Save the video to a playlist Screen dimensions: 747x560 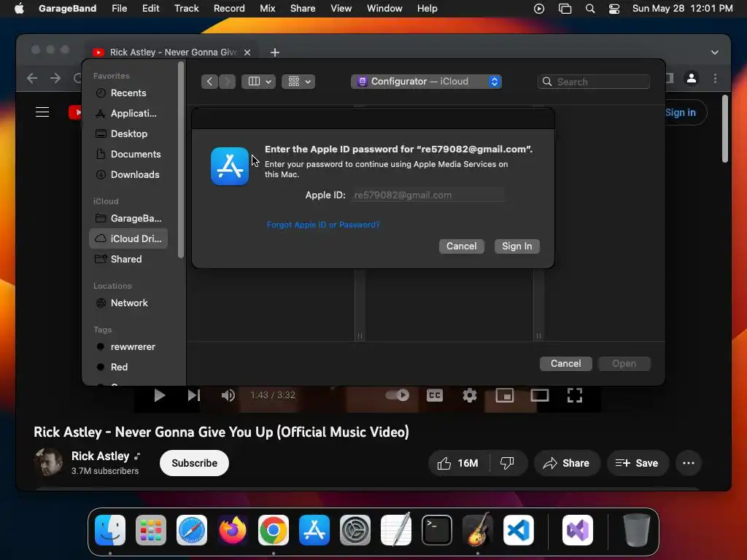[x=637, y=463]
